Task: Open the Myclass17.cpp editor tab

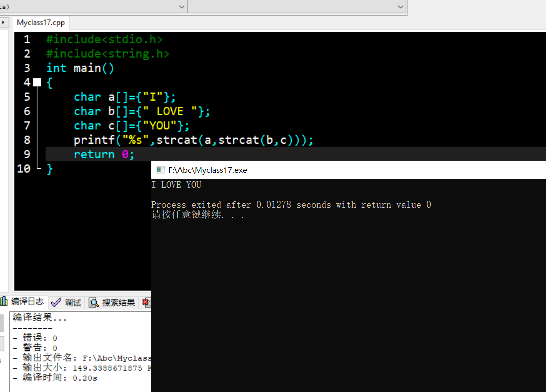Action: point(41,23)
